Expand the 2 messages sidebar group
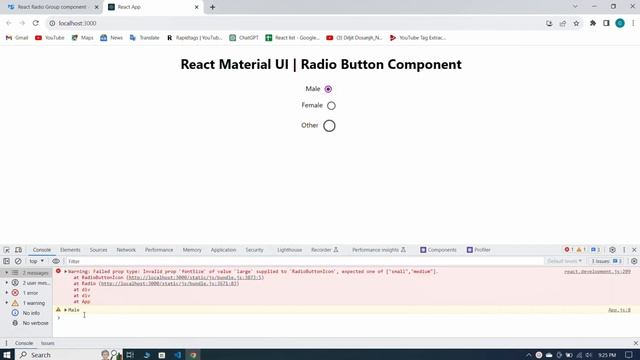 point(7,272)
